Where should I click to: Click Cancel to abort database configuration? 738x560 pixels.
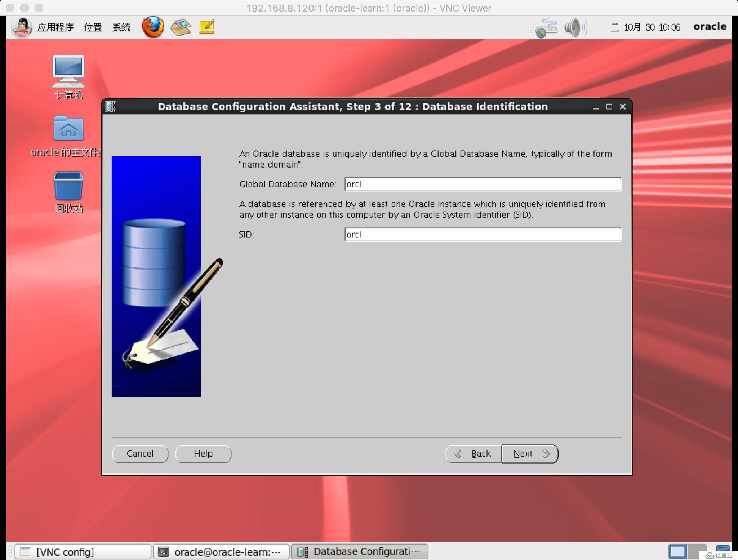coord(140,453)
